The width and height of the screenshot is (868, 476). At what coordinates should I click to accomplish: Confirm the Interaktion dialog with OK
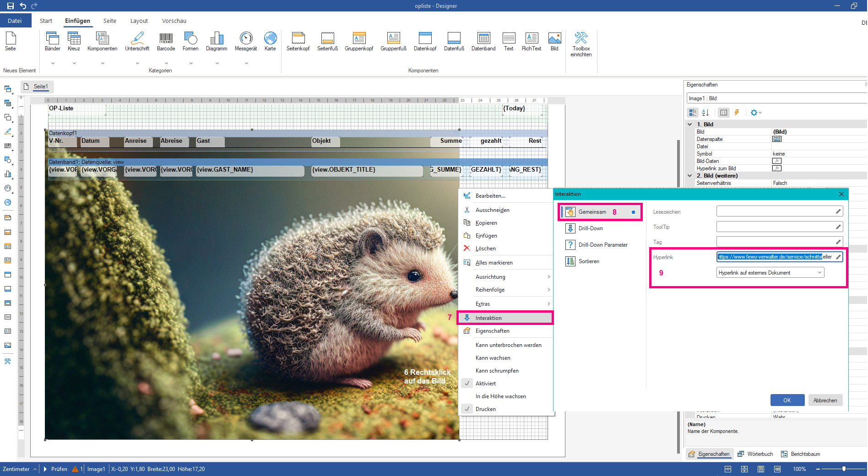tap(787, 400)
